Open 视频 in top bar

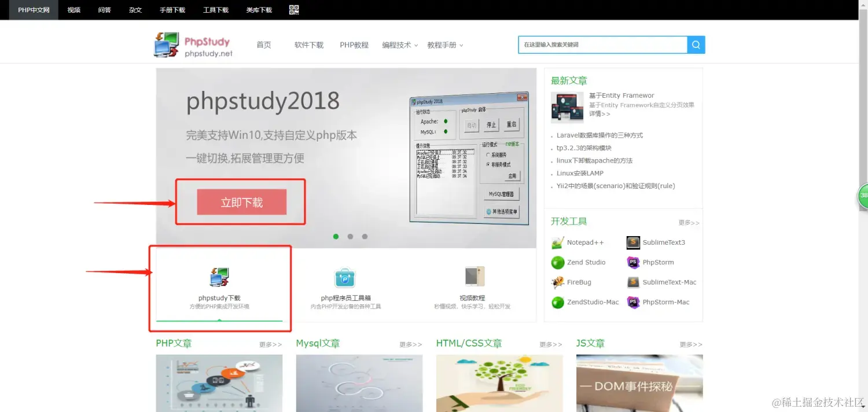[x=73, y=10]
